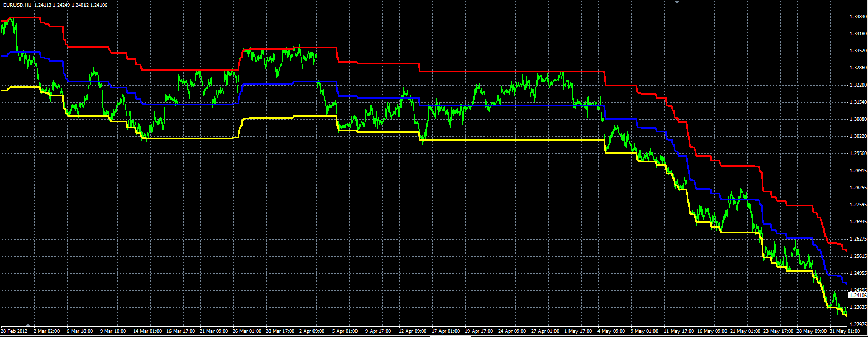
Task: Click time axis label 23 May 17:00
Action: coord(778,331)
